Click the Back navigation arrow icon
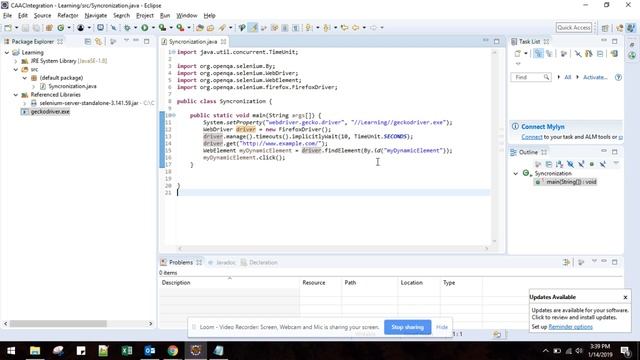Image resolution: width=640 pixels, height=360 pixels. coord(356,28)
